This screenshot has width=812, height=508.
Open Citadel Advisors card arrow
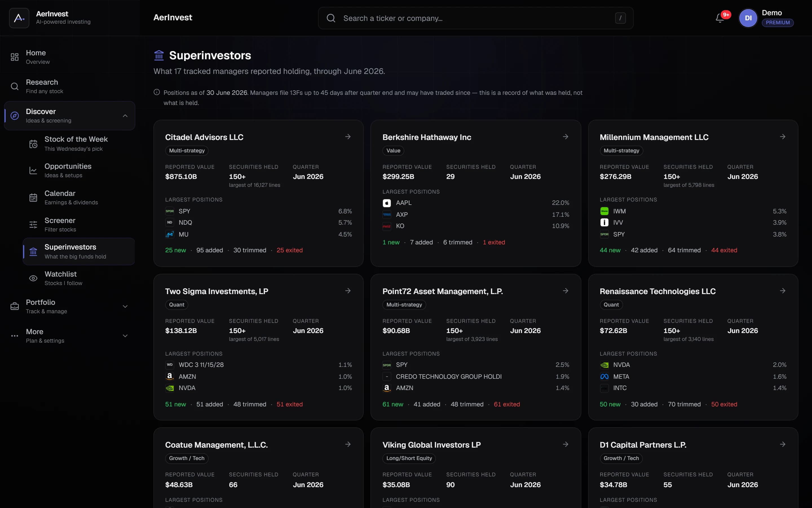coord(348,137)
